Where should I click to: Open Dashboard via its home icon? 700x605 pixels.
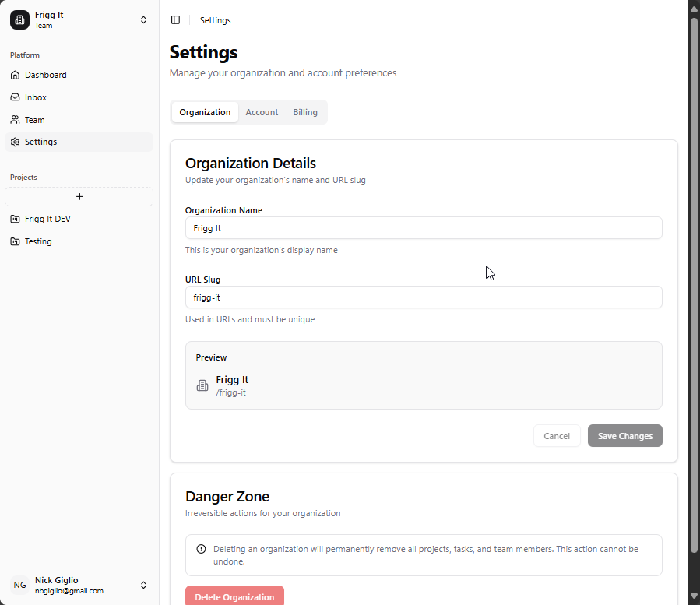pyautogui.click(x=15, y=76)
